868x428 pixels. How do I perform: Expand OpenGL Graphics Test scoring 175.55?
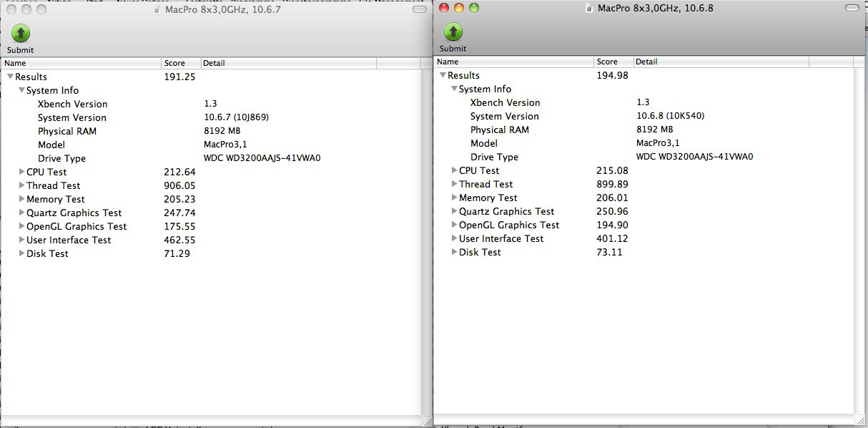[x=21, y=226]
